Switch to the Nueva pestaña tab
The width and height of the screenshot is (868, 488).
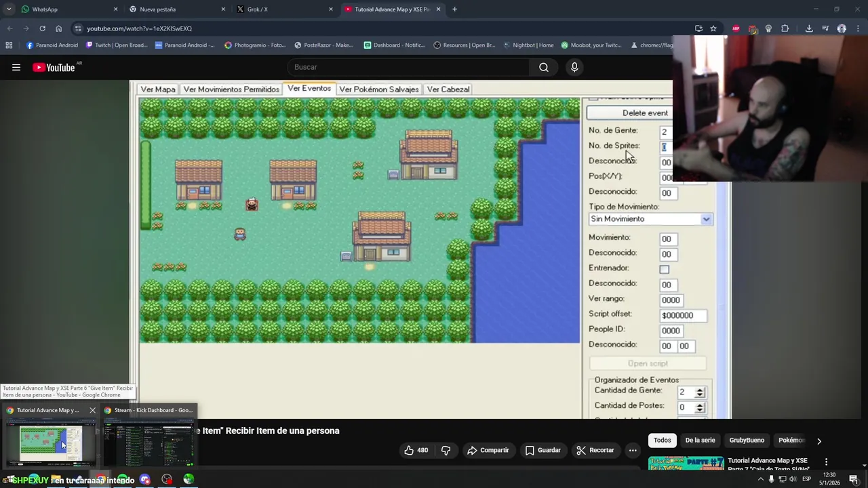coord(178,9)
